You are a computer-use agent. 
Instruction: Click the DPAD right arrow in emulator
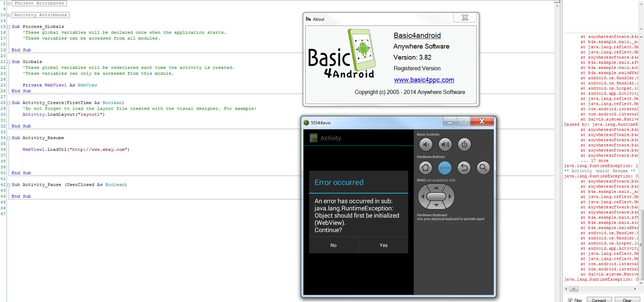tap(450, 197)
